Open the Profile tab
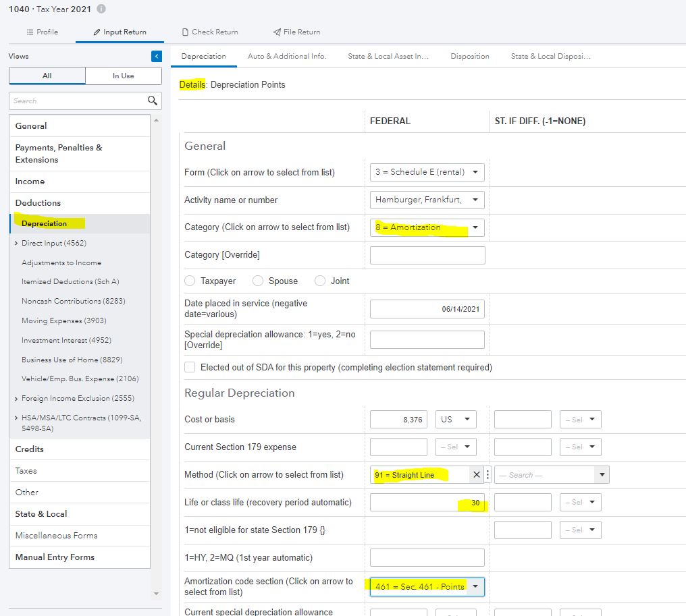Viewport: 686px width, 616px height. pos(42,32)
